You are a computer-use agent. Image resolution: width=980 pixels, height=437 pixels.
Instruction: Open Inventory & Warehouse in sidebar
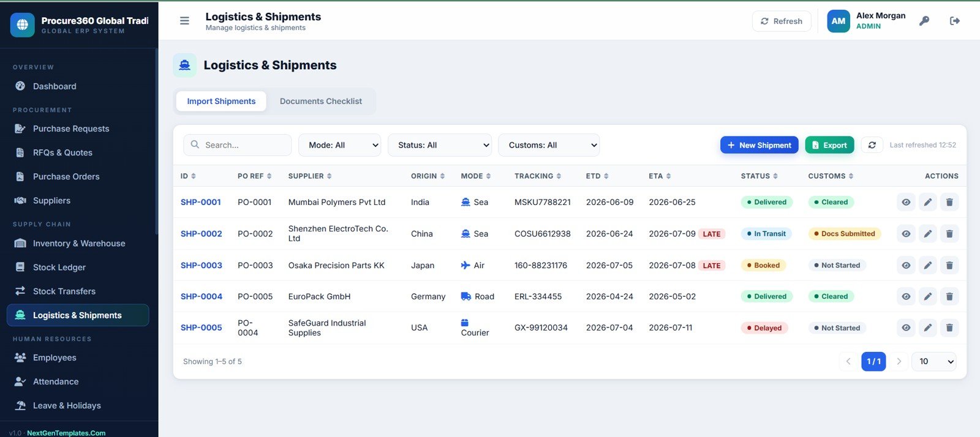click(78, 243)
